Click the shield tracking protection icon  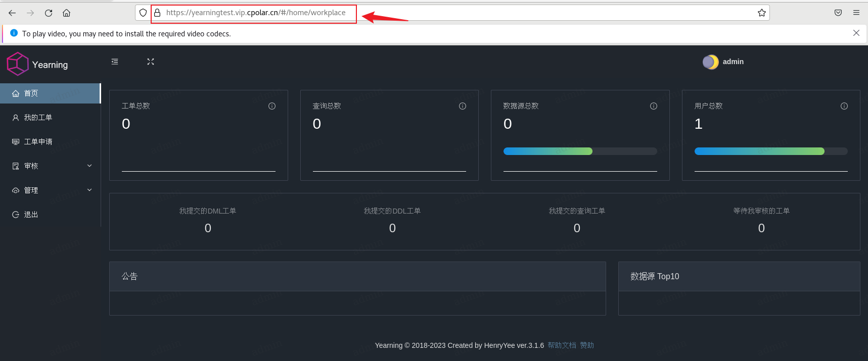coord(143,13)
